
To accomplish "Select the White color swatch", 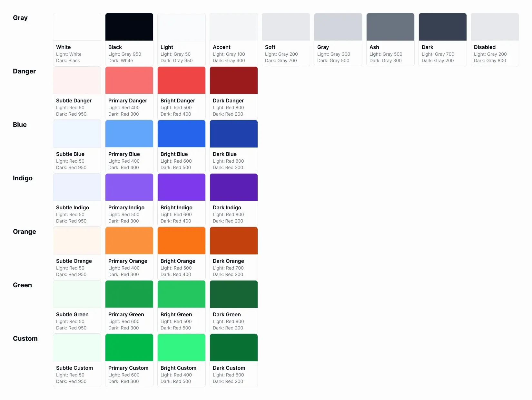I will coord(77,27).
